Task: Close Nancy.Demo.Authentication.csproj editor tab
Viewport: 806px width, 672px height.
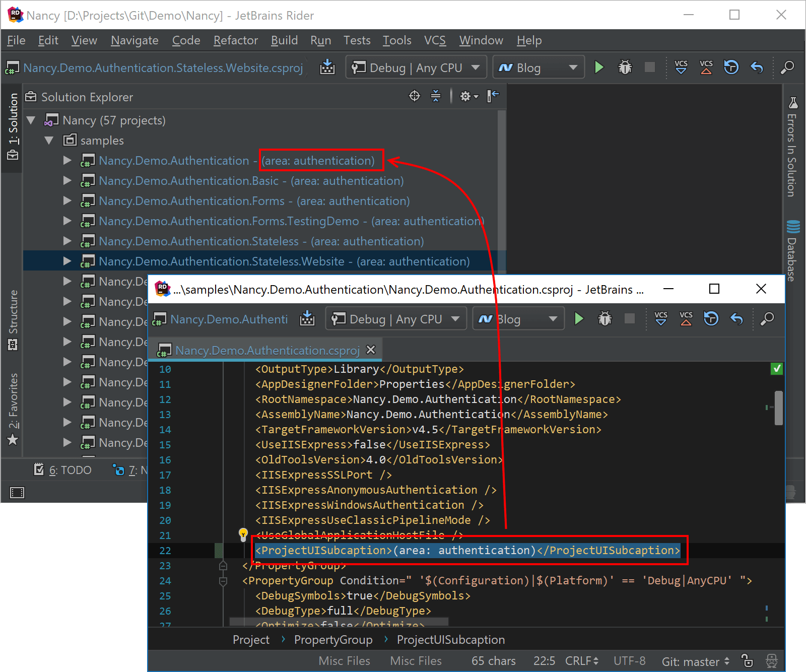Action: (x=371, y=350)
